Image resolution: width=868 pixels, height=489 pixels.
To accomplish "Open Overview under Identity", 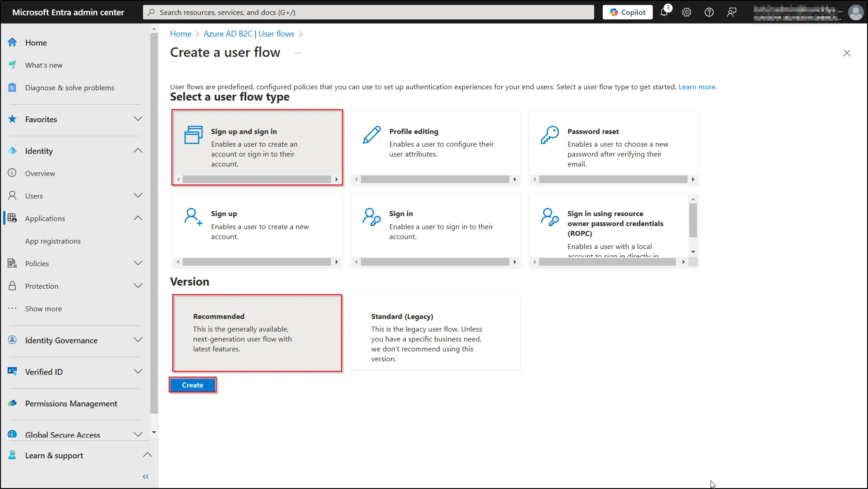I will [40, 173].
